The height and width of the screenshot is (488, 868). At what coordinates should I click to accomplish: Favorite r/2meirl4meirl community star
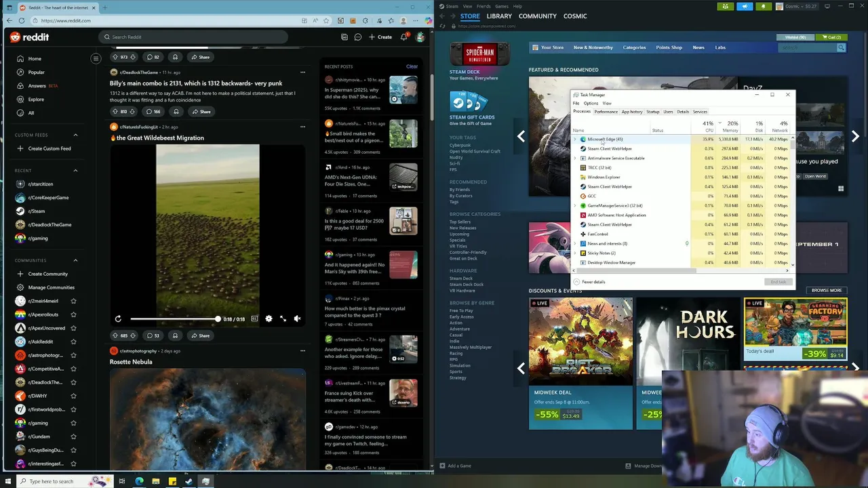click(73, 301)
